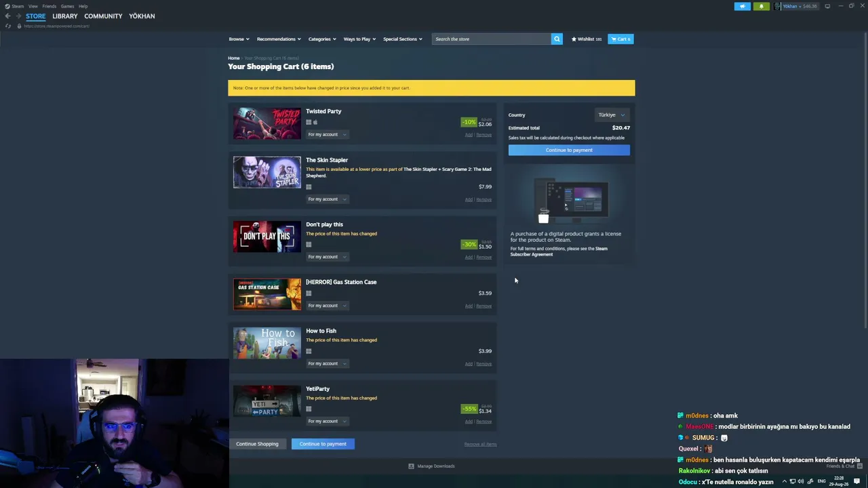
Task: Open the Browse dropdown menu
Action: pos(239,39)
